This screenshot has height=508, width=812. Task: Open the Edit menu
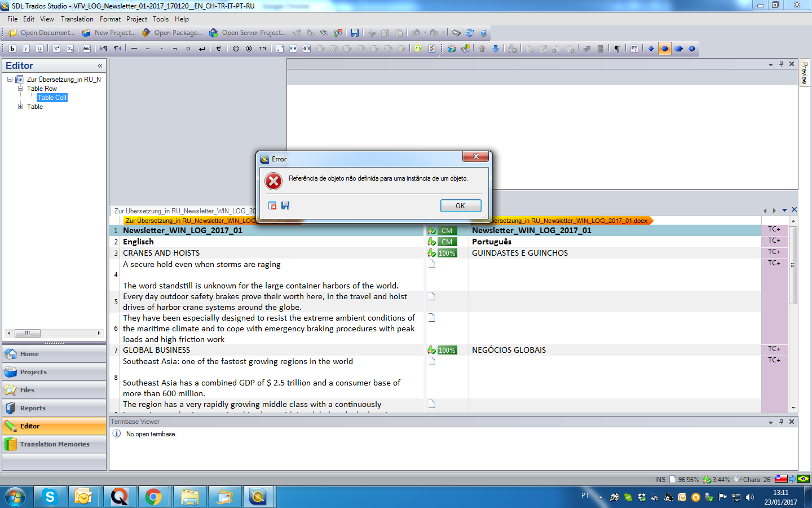pos(29,19)
